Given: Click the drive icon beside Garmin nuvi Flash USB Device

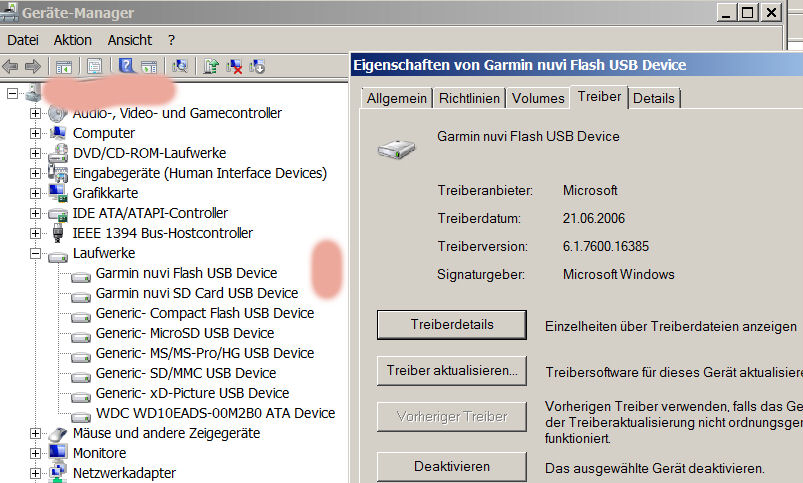Looking at the screenshot, I should [81, 277].
